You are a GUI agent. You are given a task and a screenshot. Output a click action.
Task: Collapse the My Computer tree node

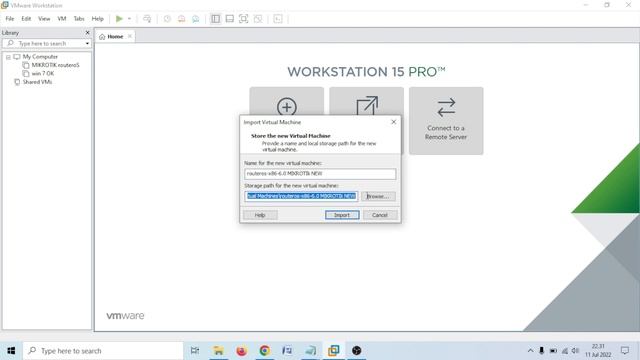(x=8, y=57)
